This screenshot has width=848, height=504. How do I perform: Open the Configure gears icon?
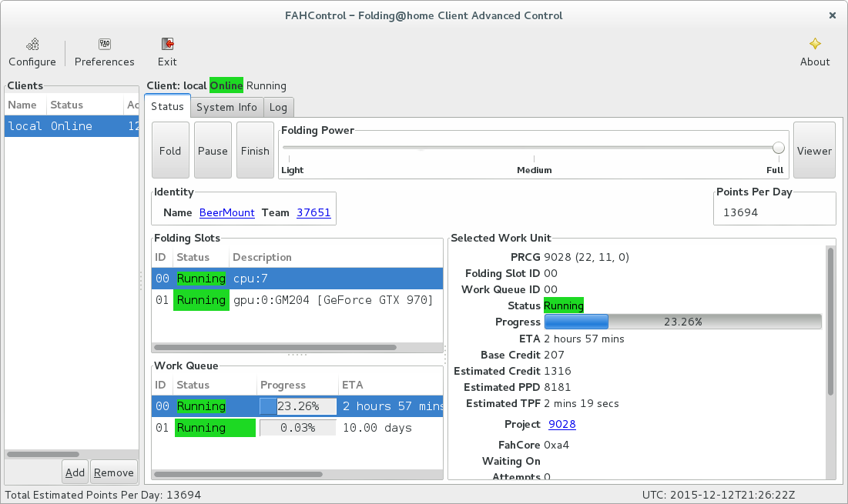(x=32, y=45)
